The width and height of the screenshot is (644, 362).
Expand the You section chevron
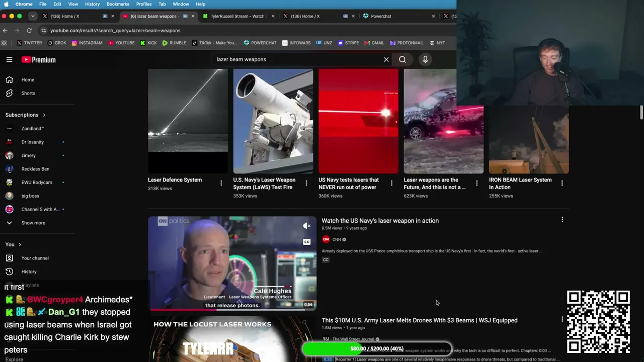pyautogui.click(x=20, y=244)
